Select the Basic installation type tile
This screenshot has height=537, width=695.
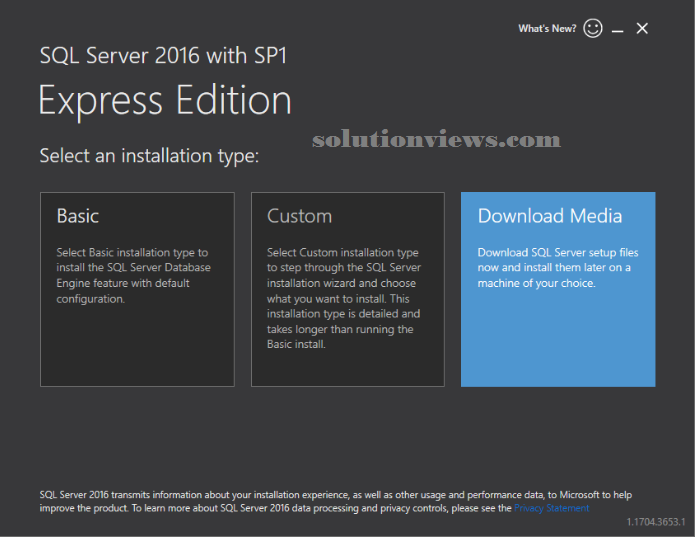pyautogui.click(x=137, y=289)
